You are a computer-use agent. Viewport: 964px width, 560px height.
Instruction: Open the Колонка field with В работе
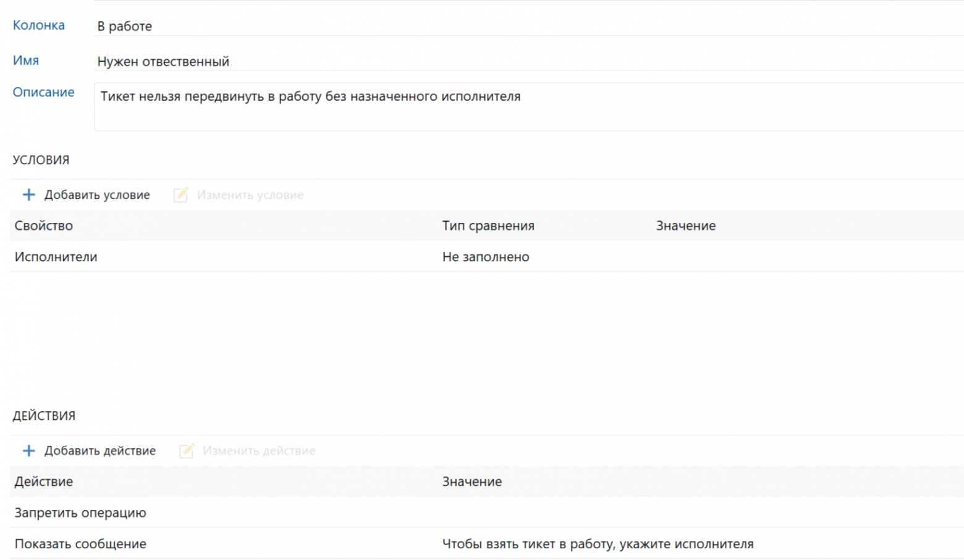528,26
